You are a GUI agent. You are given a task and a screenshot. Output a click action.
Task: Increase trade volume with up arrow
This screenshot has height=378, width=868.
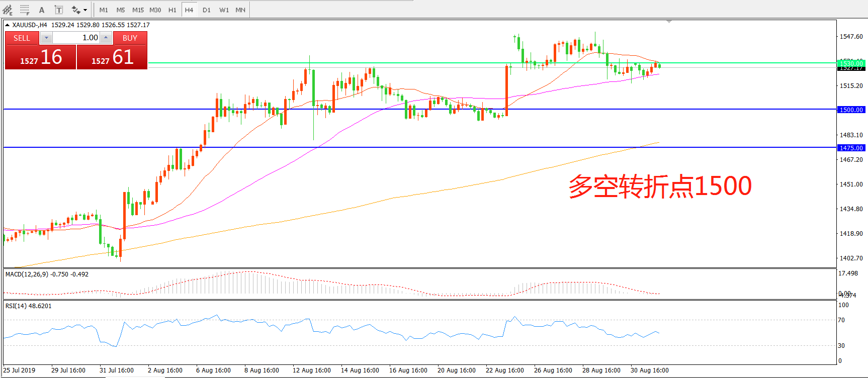click(106, 38)
